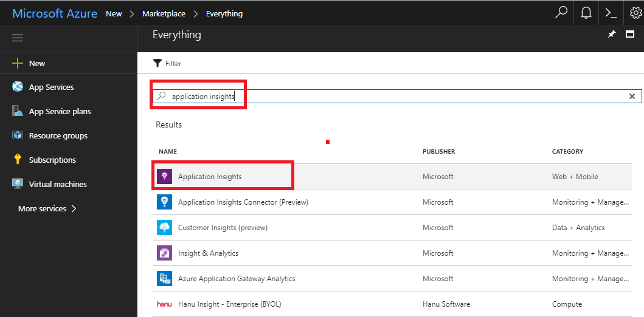
Task: Select Insight & Analytics result
Action: tap(208, 253)
